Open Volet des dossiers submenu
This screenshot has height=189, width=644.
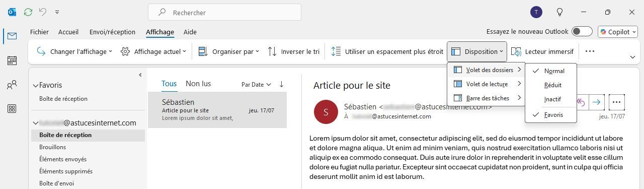click(x=487, y=70)
